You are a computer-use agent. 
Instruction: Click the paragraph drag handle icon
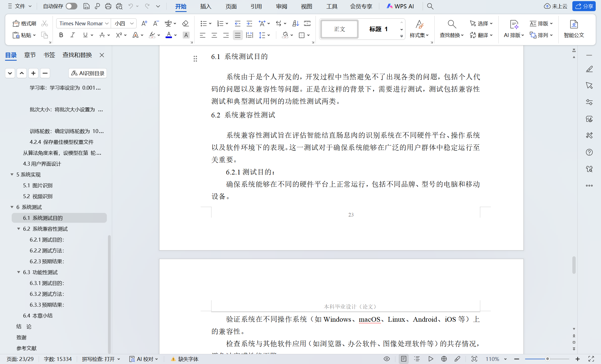(x=195, y=59)
